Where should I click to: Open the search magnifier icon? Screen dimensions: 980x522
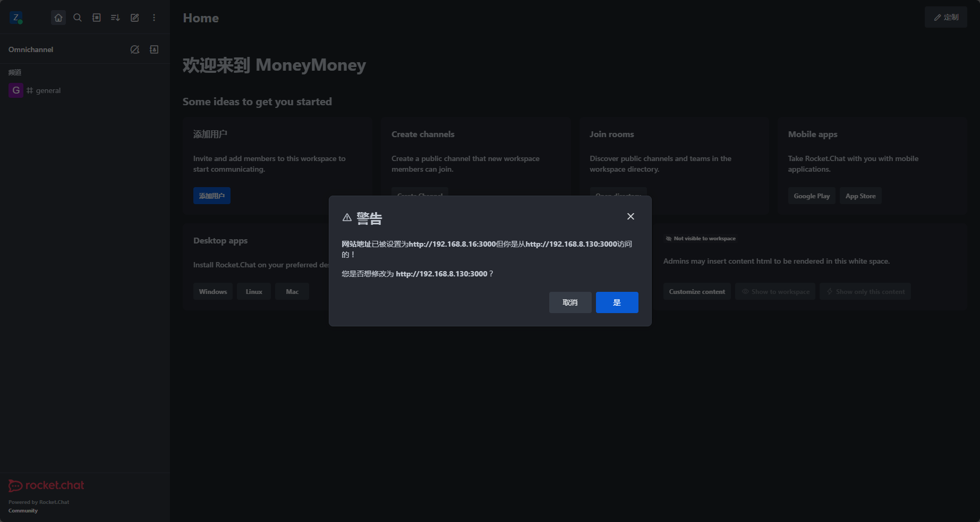(x=78, y=18)
